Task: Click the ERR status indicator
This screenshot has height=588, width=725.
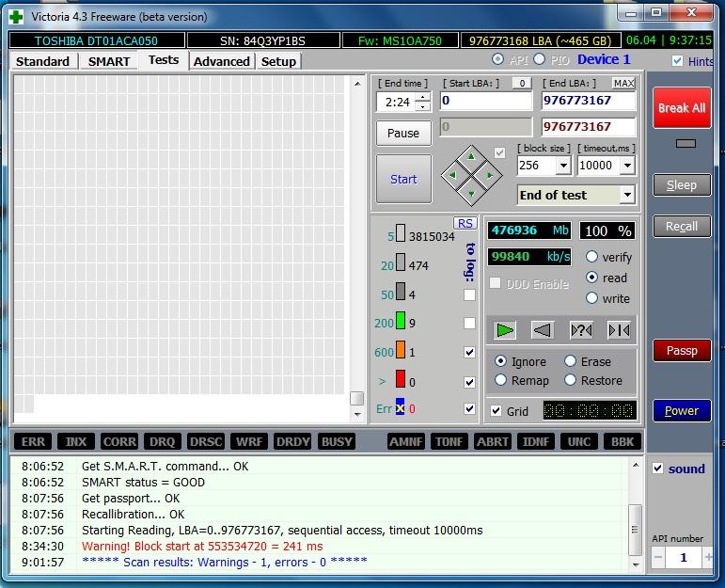Action: click(x=33, y=441)
